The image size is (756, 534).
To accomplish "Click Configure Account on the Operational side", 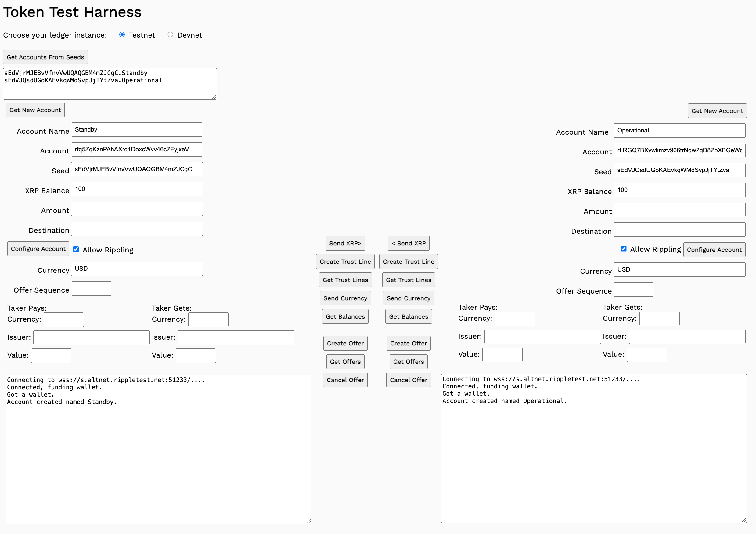I will click(x=714, y=249).
